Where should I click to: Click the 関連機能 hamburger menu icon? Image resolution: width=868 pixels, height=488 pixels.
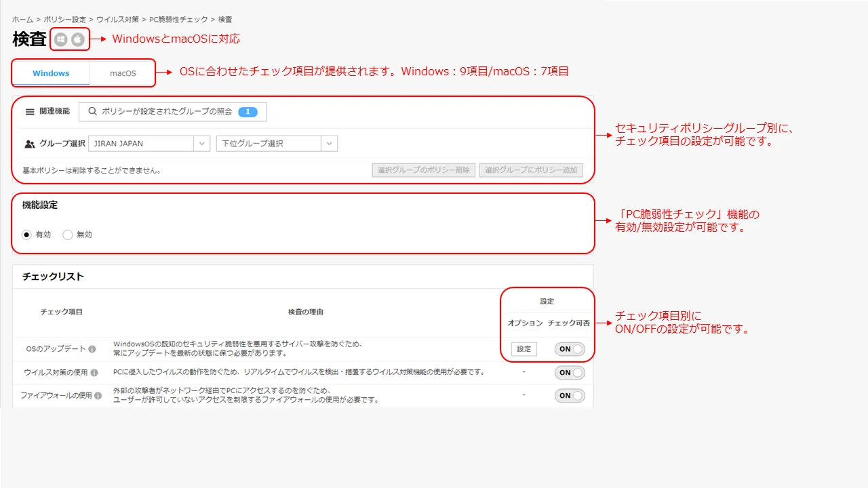click(x=30, y=112)
